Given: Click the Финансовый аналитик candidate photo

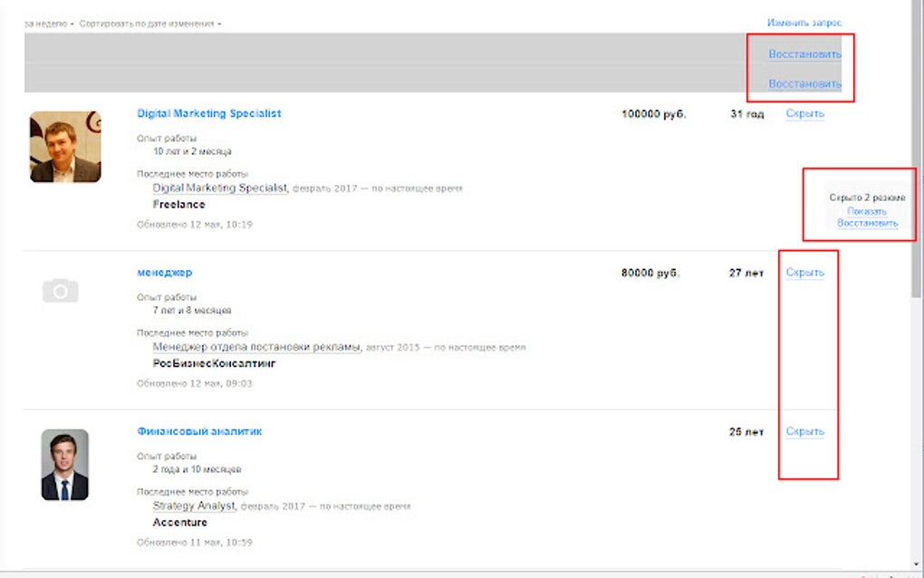Looking at the screenshot, I should click(65, 464).
